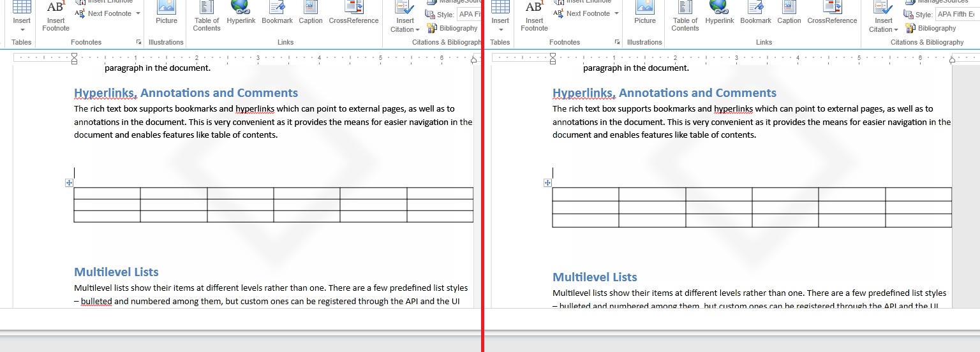Viewport: 980px width, 352px height.
Task: Open the Insert table dropdown arrow in right pane
Action: click(x=500, y=29)
